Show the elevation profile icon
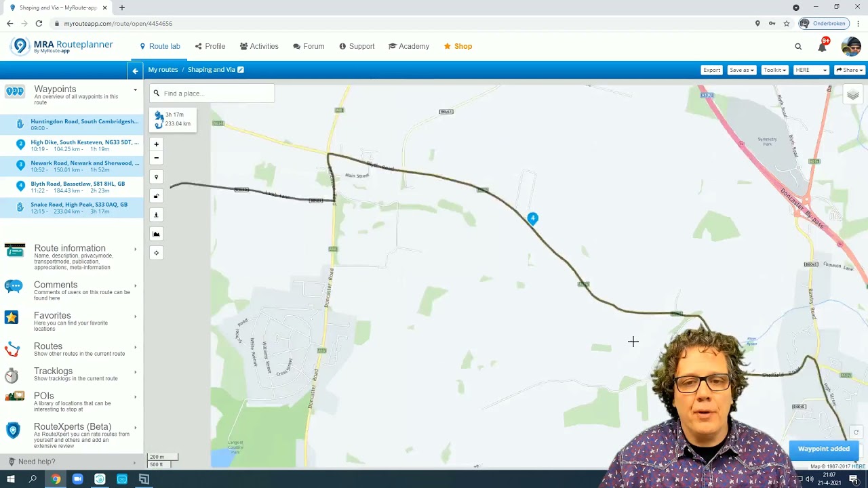The width and height of the screenshot is (868, 488). pos(156,234)
